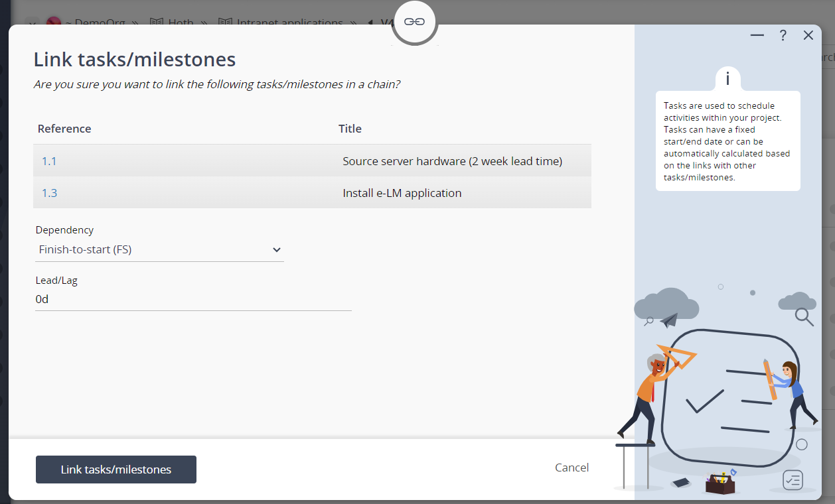Click the Title column header
This screenshot has width=835, height=504.
coord(350,129)
